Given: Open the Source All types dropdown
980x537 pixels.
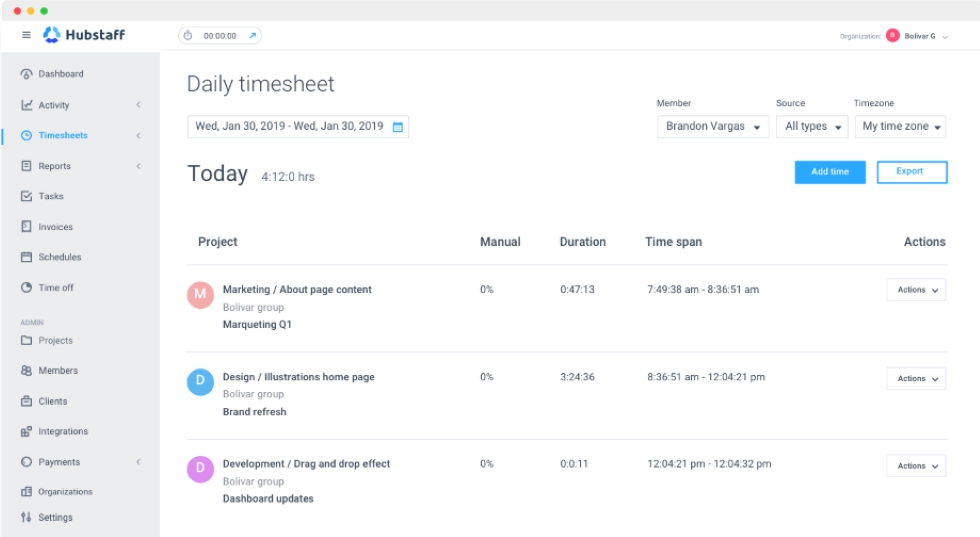Looking at the screenshot, I should tap(812, 126).
